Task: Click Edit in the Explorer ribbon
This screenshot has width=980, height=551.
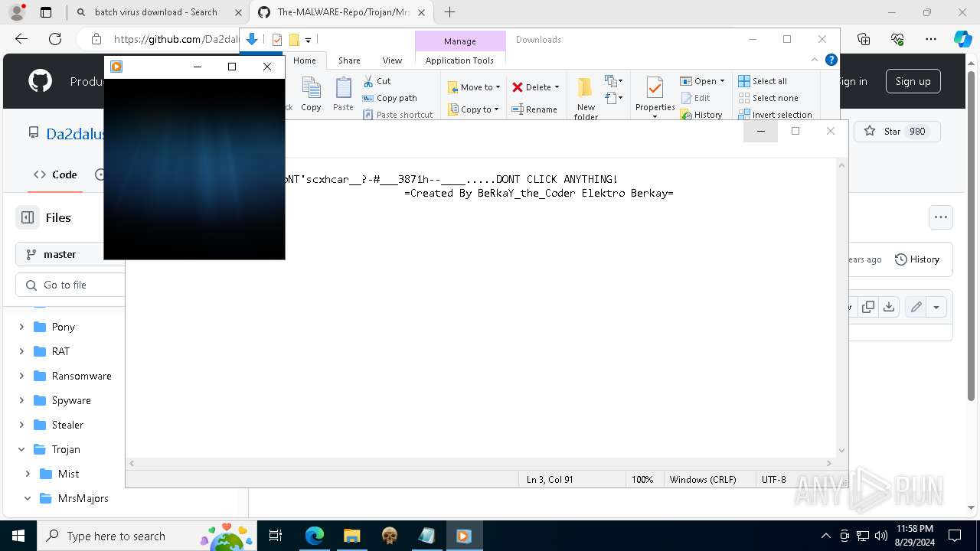Action: tap(695, 98)
